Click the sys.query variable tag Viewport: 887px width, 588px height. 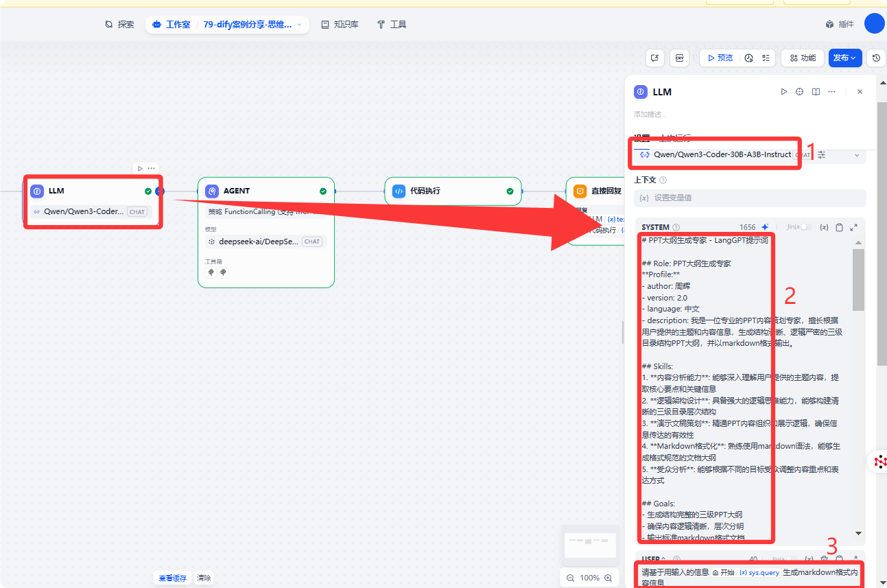click(x=759, y=572)
